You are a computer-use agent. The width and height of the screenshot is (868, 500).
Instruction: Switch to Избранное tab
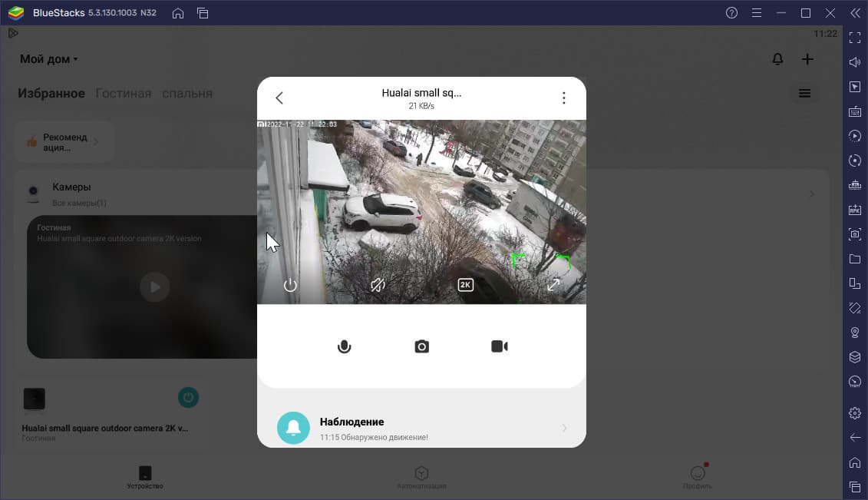51,93
